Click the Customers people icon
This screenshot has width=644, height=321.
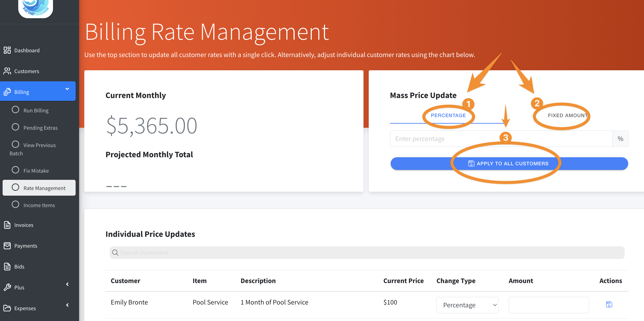tap(7, 71)
